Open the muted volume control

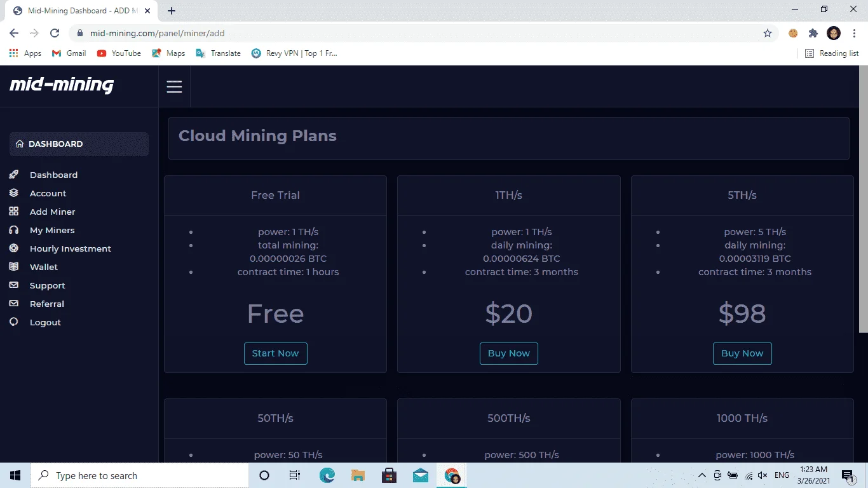[763, 475]
